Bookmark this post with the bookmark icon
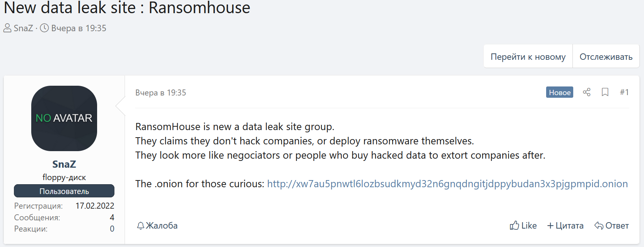Image resolution: width=644 pixels, height=247 pixels. tap(605, 92)
